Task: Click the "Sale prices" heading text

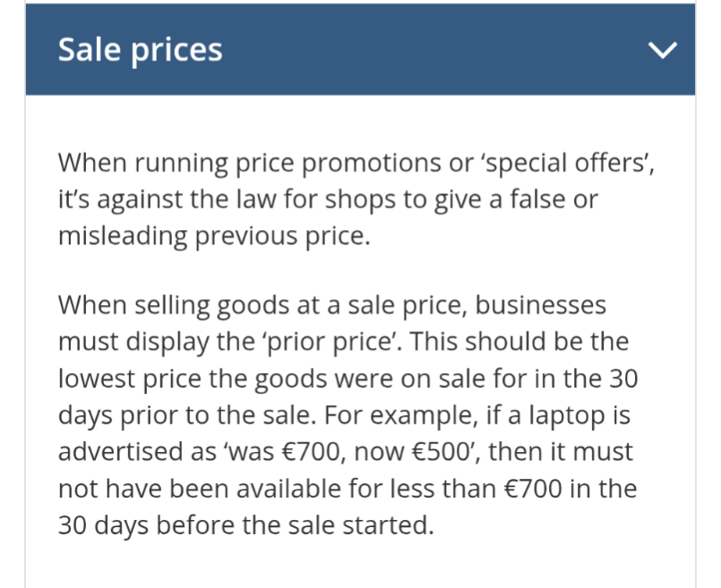Action: click(140, 50)
